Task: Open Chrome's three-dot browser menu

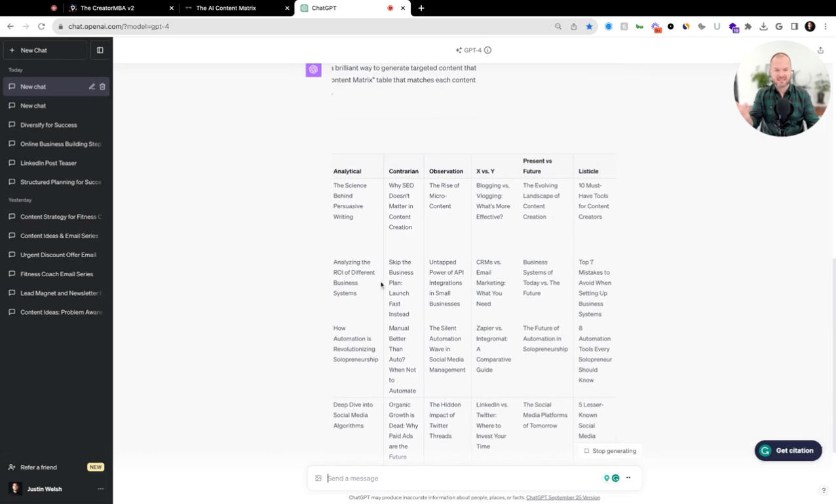Action: [826, 26]
